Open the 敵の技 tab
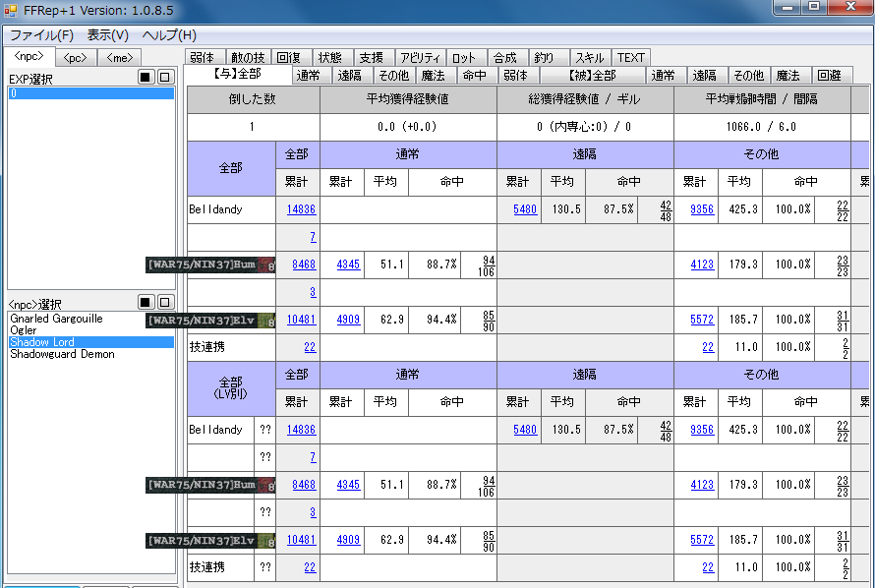 [x=248, y=58]
